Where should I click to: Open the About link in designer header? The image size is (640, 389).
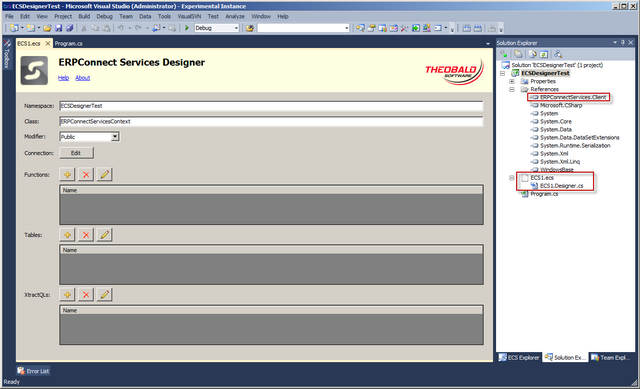click(82, 78)
